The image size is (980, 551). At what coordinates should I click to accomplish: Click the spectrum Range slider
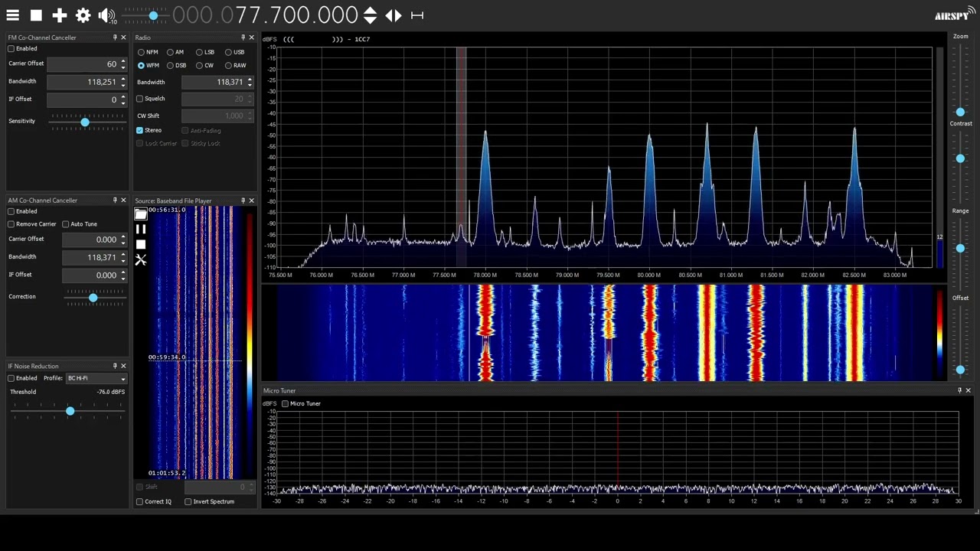(960, 253)
